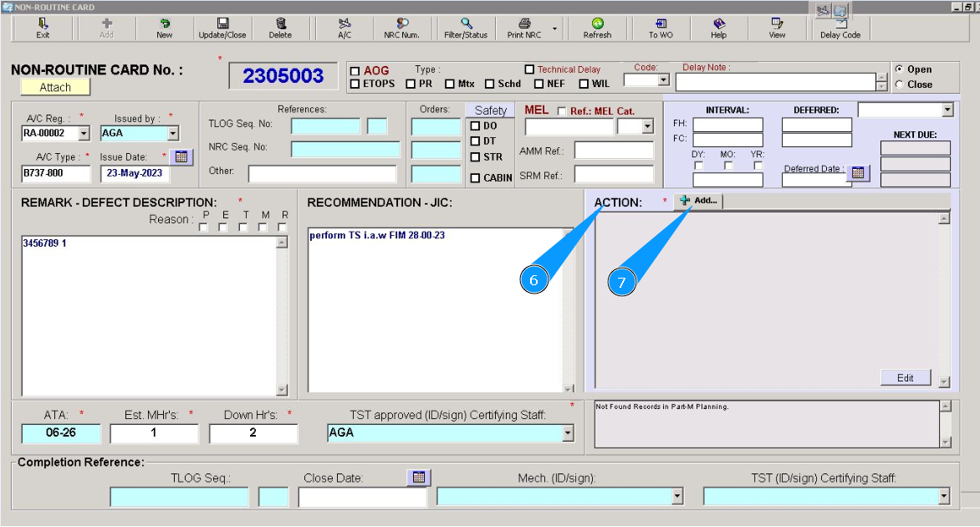Open the Issue Date calendar picker
The width and height of the screenshot is (980, 527).
pos(181,157)
